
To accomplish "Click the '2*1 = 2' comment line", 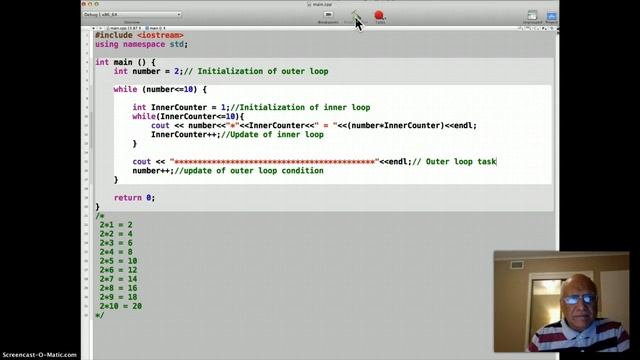I will 116,225.
